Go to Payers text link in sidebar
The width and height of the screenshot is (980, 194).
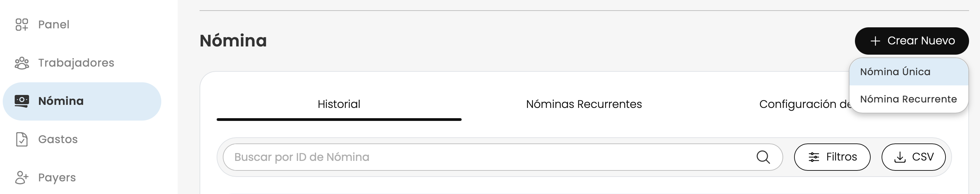57,178
